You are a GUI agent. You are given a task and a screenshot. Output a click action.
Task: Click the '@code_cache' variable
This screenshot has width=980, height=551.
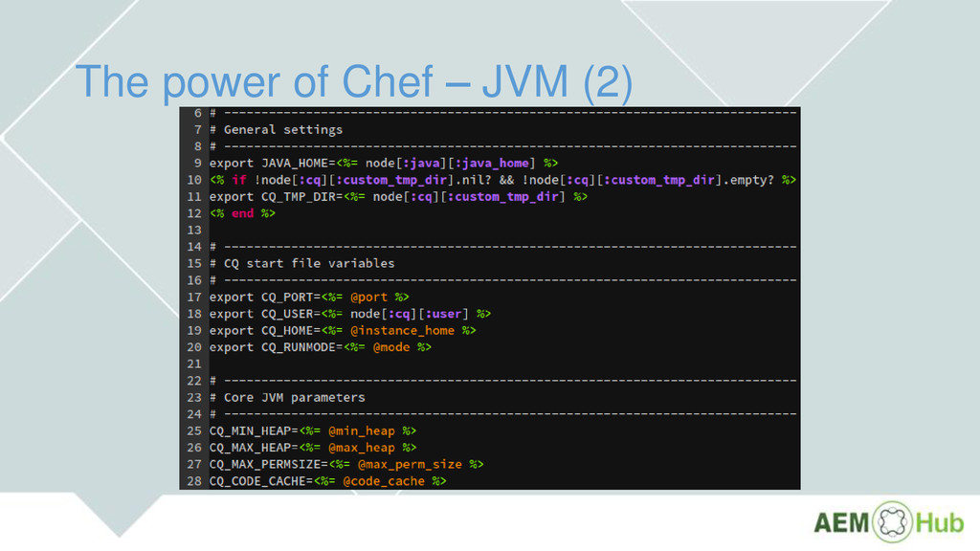click(384, 482)
